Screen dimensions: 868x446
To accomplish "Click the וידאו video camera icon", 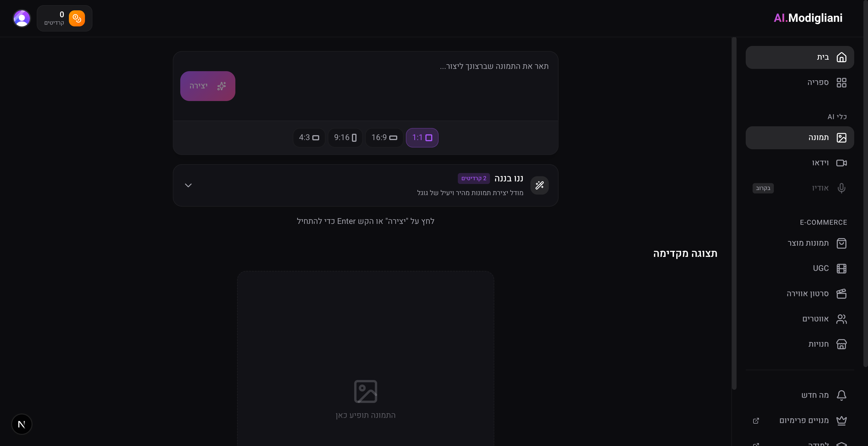I will point(841,163).
